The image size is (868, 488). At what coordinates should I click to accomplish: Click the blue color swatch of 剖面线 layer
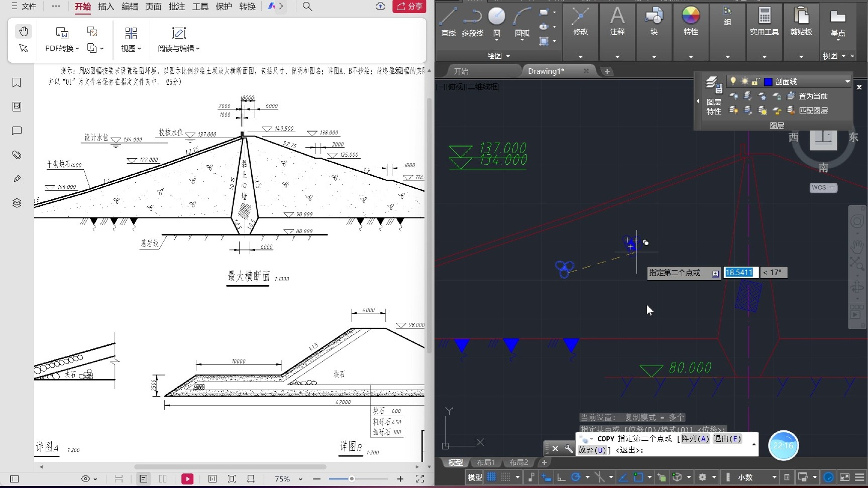tap(768, 81)
